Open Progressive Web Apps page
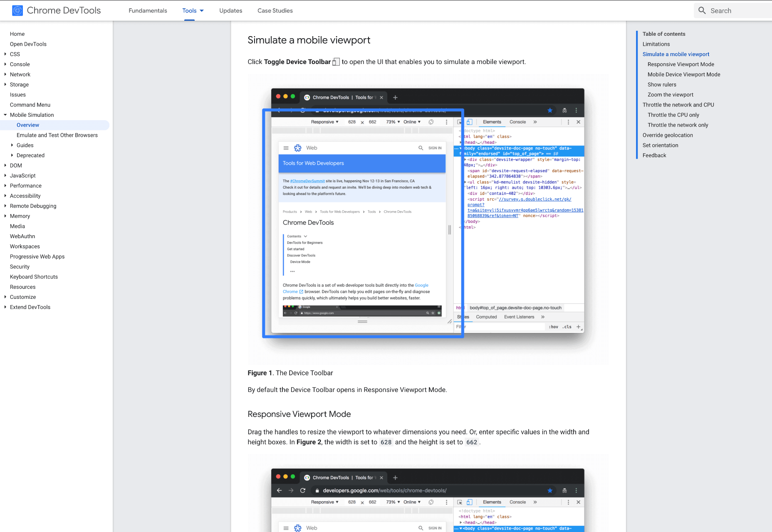This screenshot has height=532, width=772. tap(37, 256)
